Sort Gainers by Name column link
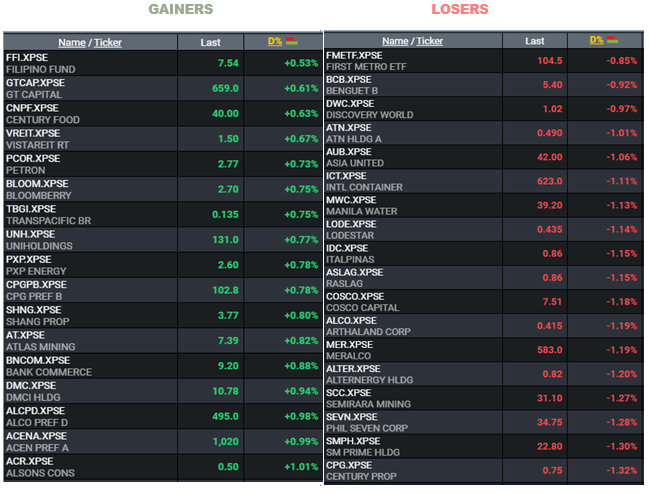Screen dimensions: 649x493 point(72,42)
